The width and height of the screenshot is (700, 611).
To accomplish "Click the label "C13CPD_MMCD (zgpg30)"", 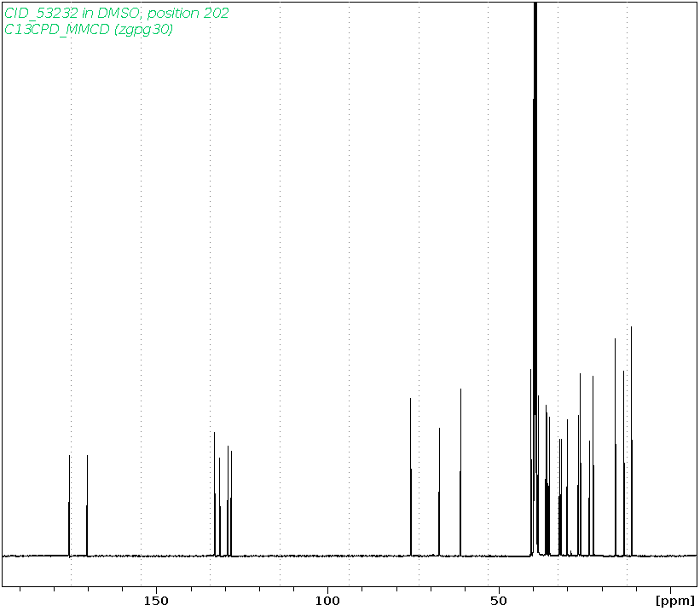I will pos(89,30).
